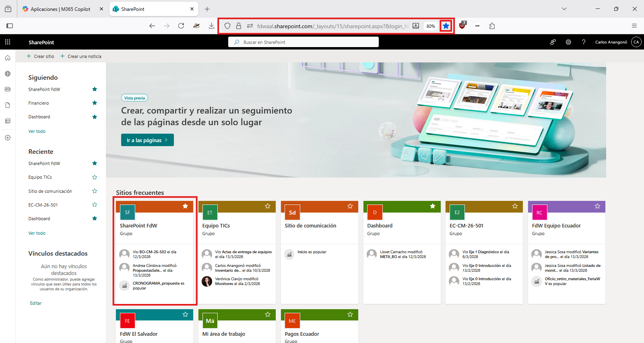Image resolution: width=644 pixels, height=343 pixels.
Task: Click Jessica Sosa modificó Variantes activity
Action: [x=572, y=254]
